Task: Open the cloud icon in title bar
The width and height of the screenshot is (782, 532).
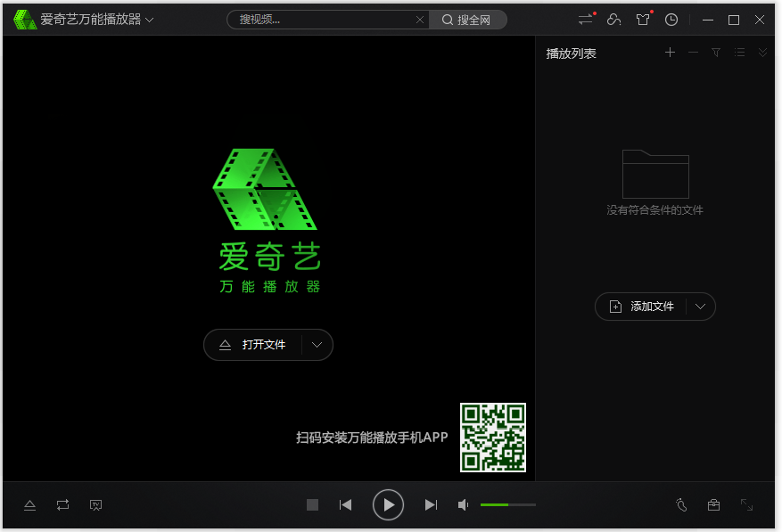Action: tap(614, 20)
